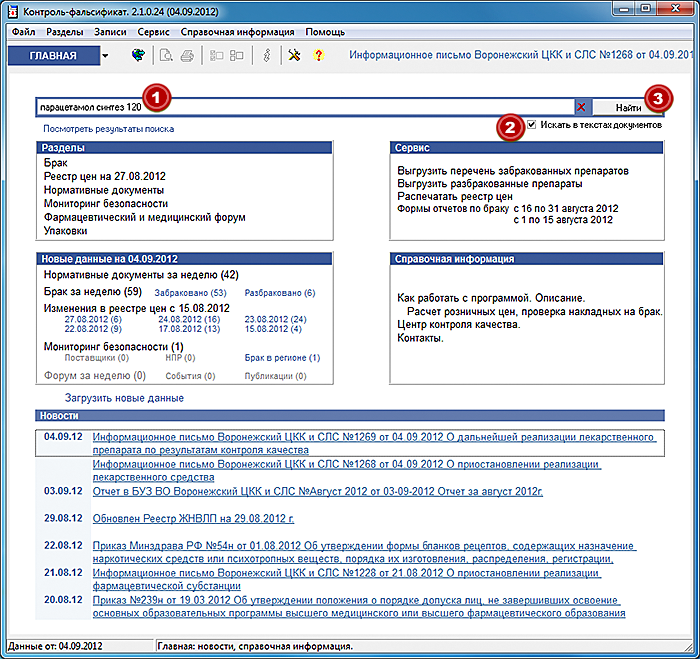Open price registry changes for 15.08.2012 (4)

[x=273, y=329]
